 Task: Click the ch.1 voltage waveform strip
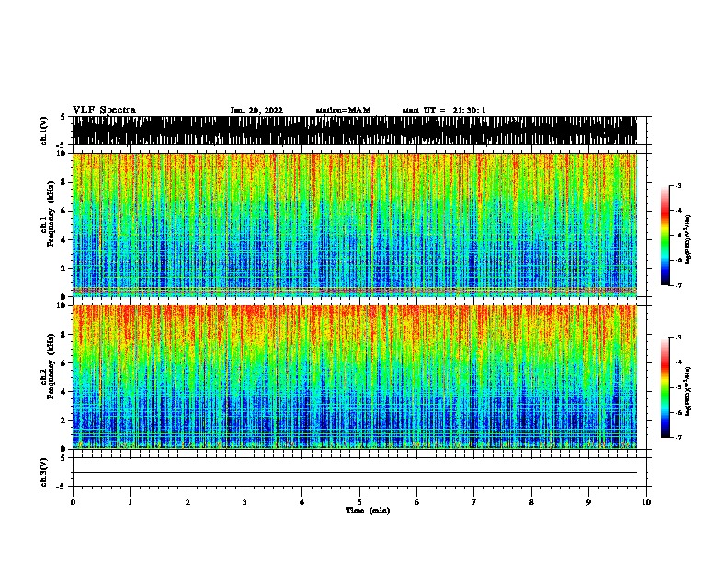(355, 131)
